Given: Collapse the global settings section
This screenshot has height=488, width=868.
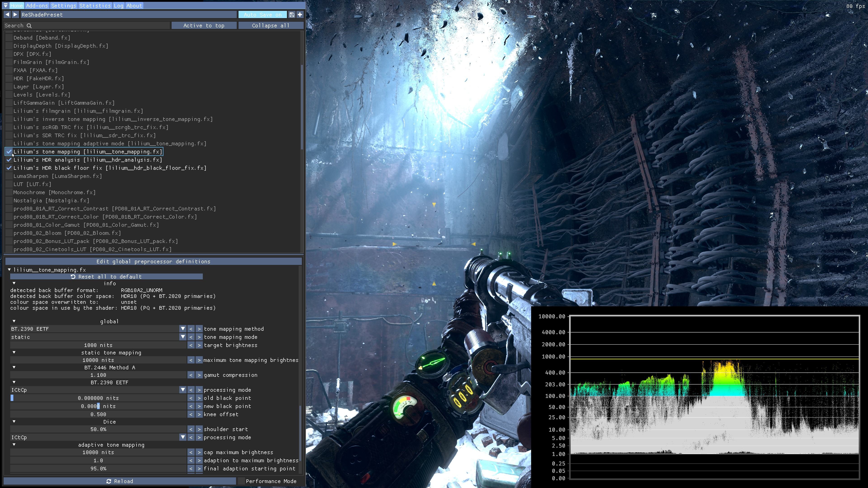Looking at the screenshot, I should click(14, 321).
